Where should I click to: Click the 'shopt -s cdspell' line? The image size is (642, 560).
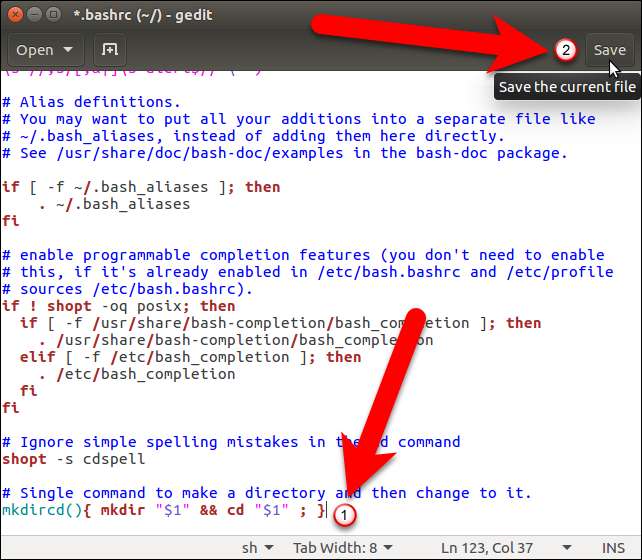[x=73, y=459]
